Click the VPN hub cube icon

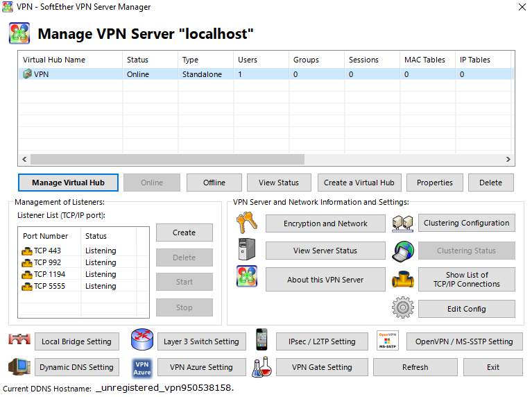point(27,74)
